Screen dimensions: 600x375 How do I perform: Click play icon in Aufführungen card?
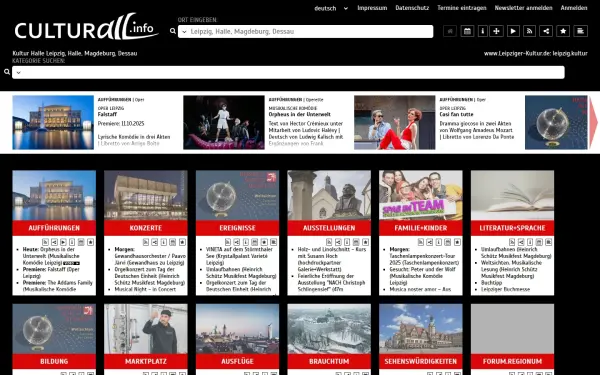click(x=63, y=242)
